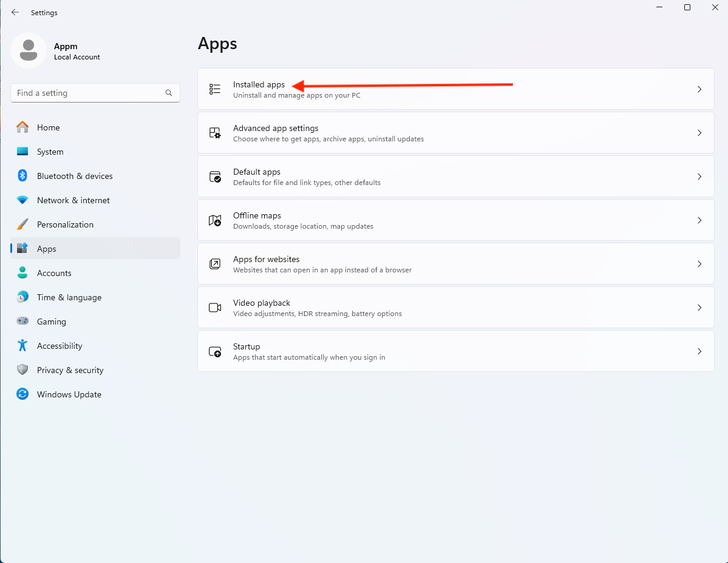Select the Accessibility sidebar icon
The image size is (728, 563).
pyautogui.click(x=22, y=346)
